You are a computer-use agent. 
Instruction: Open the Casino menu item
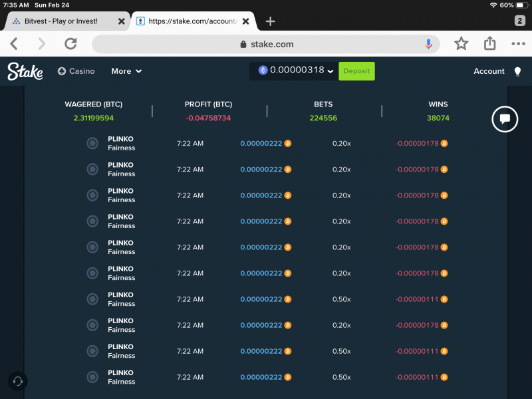tap(76, 71)
